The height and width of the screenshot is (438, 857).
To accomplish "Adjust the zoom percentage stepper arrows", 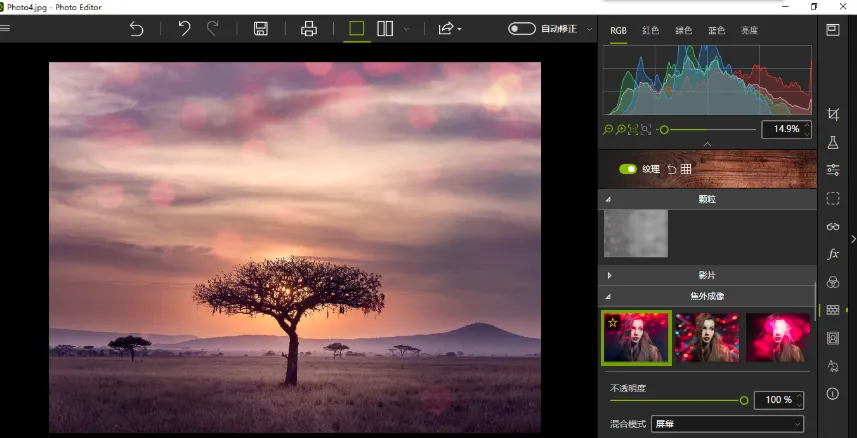I will (807, 129).
